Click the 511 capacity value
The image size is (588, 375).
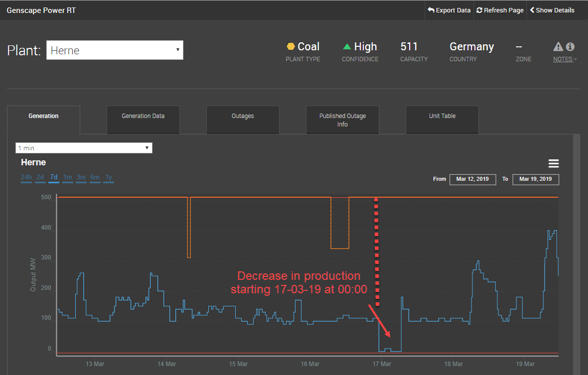tap(409, 46)
